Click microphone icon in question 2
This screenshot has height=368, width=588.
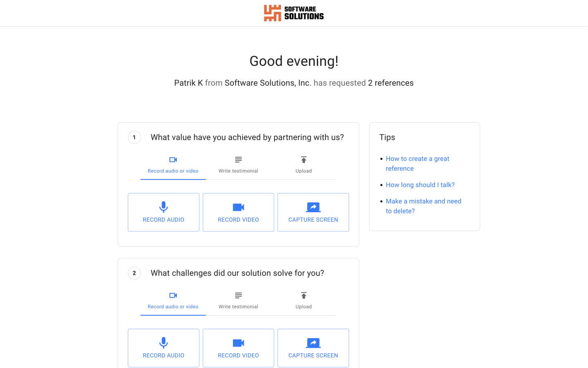coord(163,343)
